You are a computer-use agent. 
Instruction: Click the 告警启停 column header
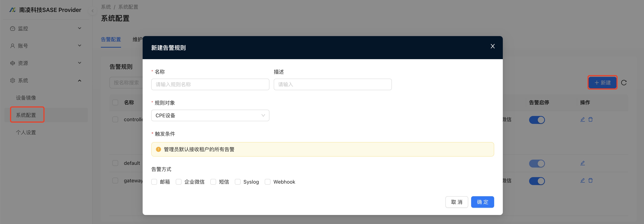539,102
